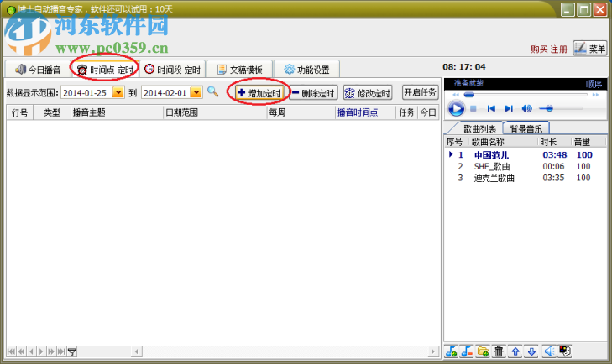Click the colorful picture icon below song list

coord(565,351)
